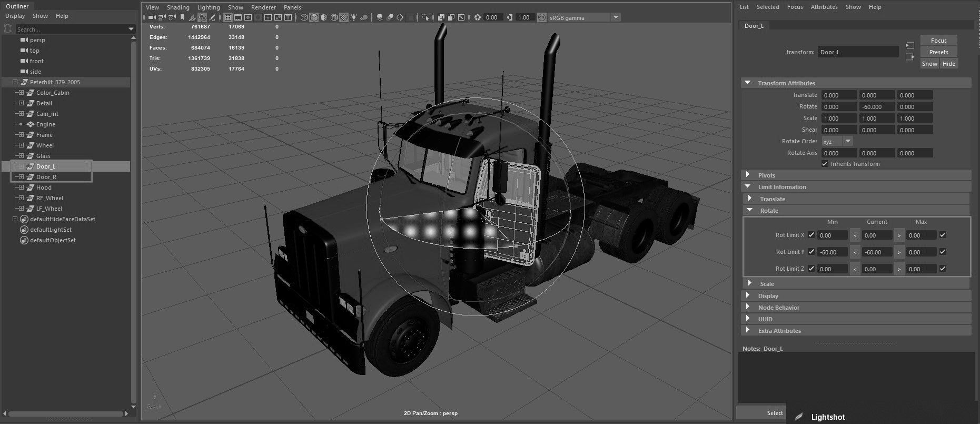
Task: Toggle the Safe Title icon
Action: click(288, 17)
